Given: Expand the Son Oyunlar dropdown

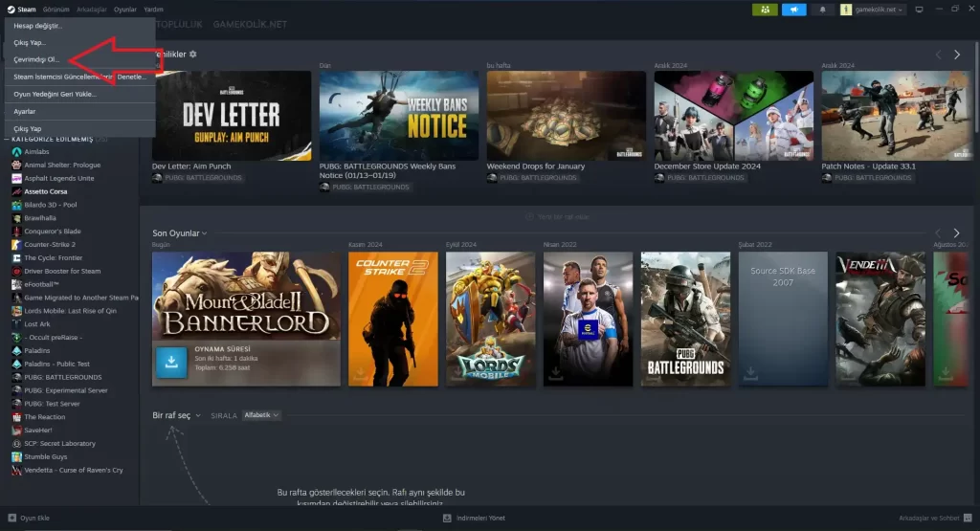Looking at the screenshot, I should 180,233.
